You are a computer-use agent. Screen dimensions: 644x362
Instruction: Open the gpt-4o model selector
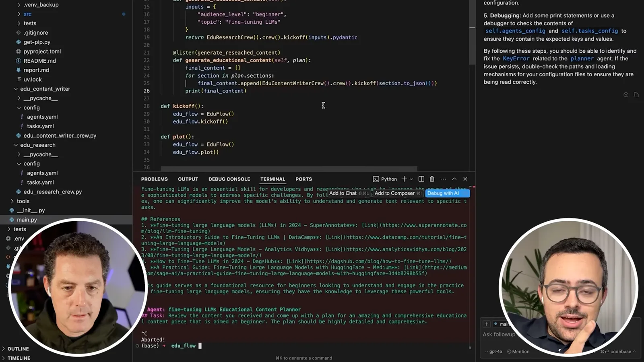coord(493,352)
